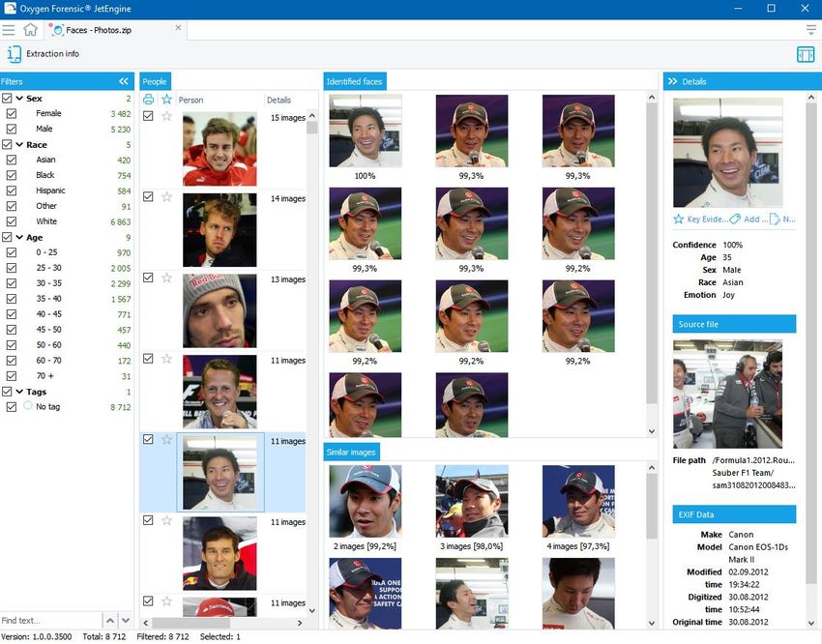The height and width of the screenshot is (644, 822).
Task: Star the person with 15 images
Action: pyautogui.click(x=166, y=116)
